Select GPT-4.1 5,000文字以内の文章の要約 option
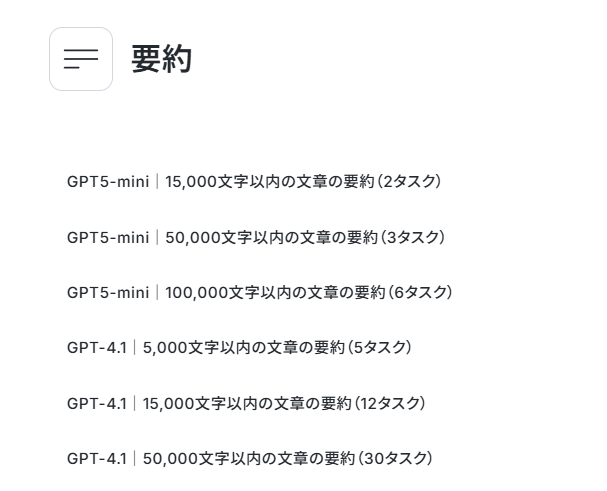The width and height of the screenshot is (607, 491). pyautogui.click(x=239, y=347)
